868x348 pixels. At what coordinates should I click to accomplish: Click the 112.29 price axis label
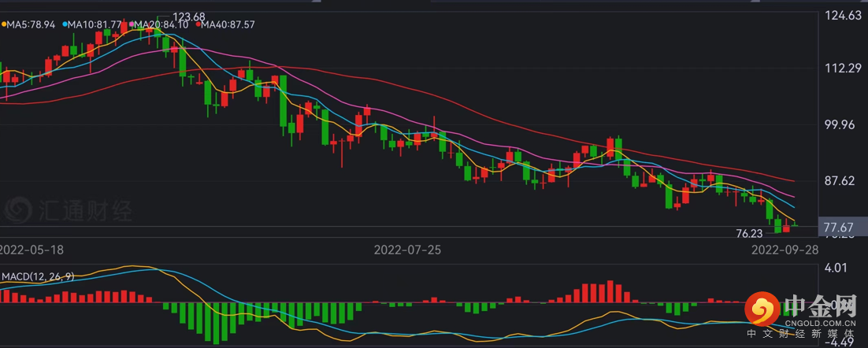click(843, 68)
